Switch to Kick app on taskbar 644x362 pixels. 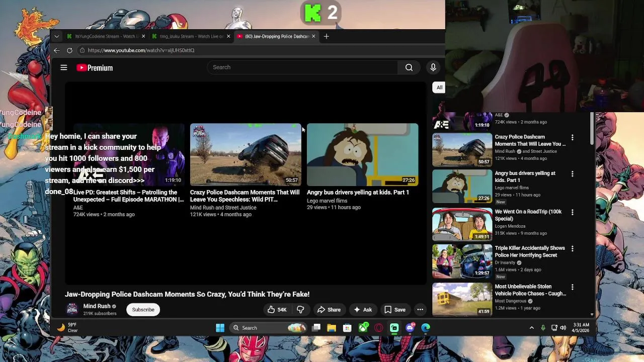394,328
